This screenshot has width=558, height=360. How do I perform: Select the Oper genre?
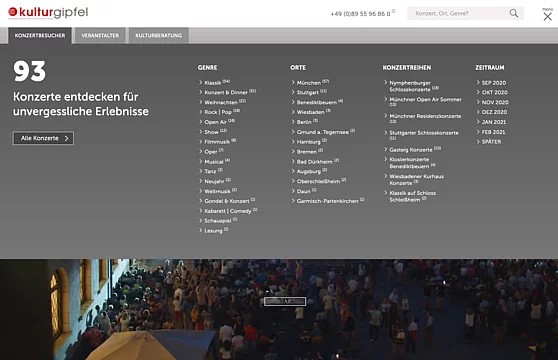[x=211, y=152]
